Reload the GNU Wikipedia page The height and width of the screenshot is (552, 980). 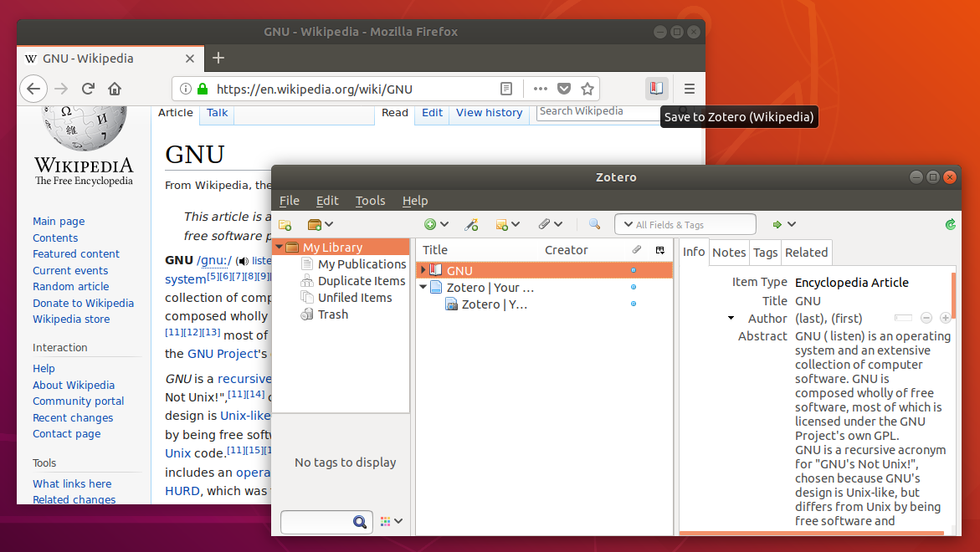point(88,89)
